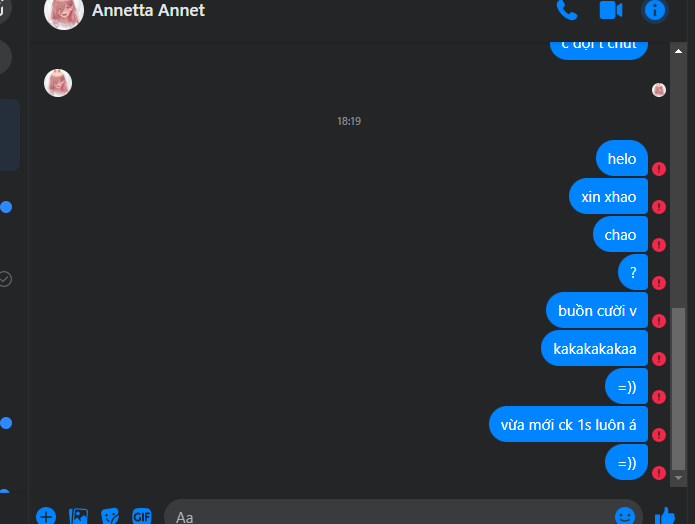The image size is (695, 524).
Task: Focus the "Aa" message input field
Action: point(390,517)
